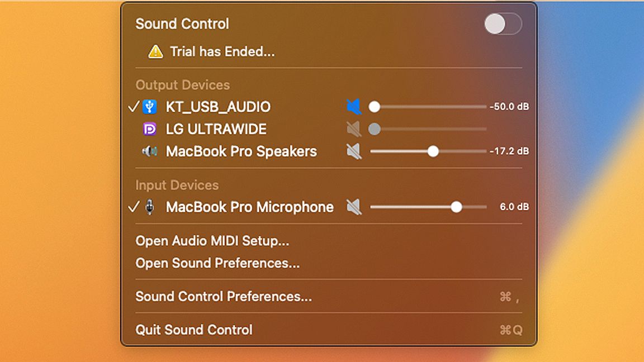Toggle the Sound Control master switch

[x=503, y=24]
